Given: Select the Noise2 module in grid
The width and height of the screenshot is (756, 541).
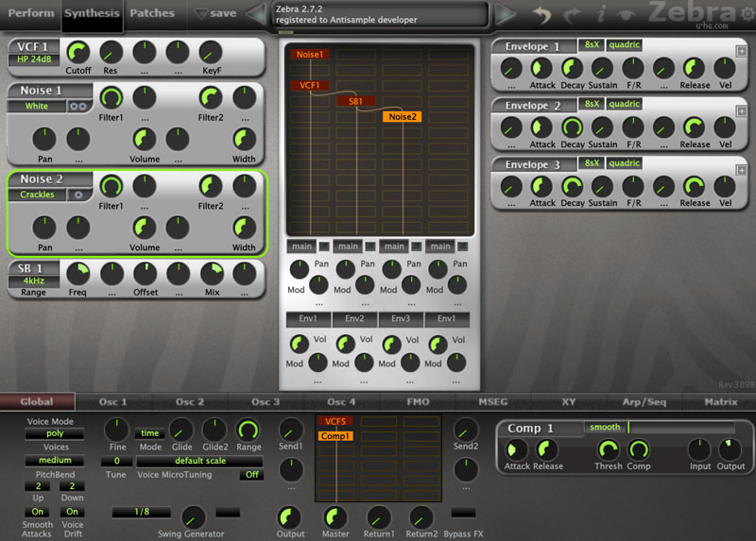Looking at the screenshot, I should [403, 116].
